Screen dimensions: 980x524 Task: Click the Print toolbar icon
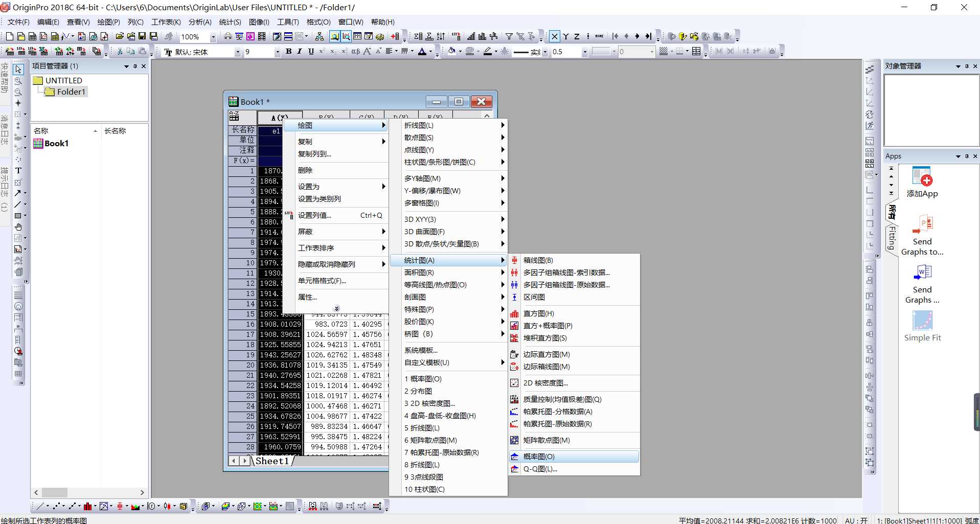[228, 36]
